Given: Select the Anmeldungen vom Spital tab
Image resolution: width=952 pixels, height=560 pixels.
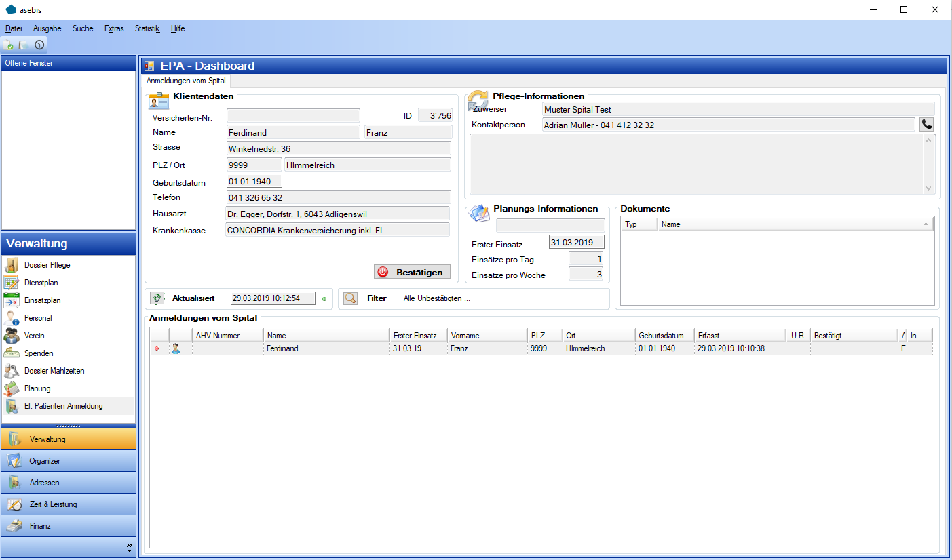Looking at the screenshot, I should tap(186, 81).
